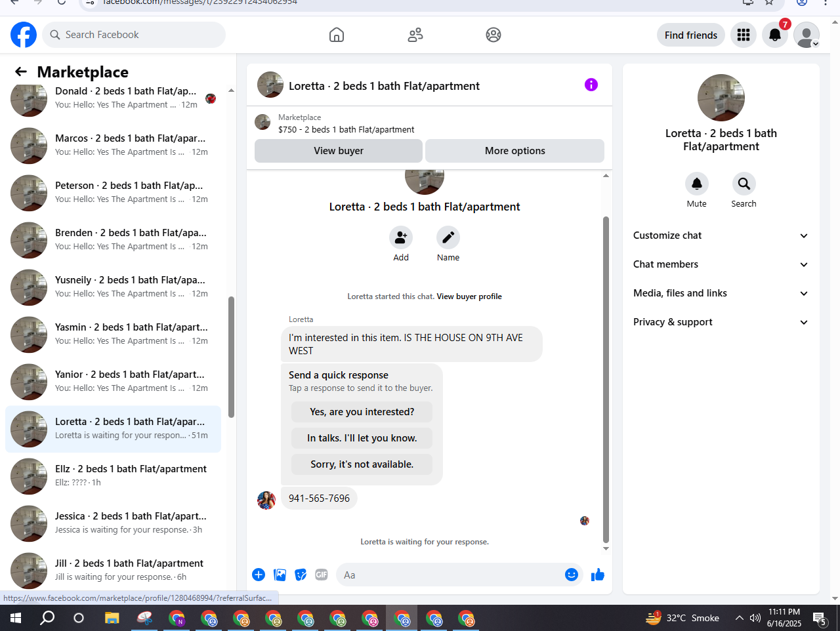The image size is (840, 631).
Task: Click the chat messages scrollbar
Action: click(x=606, y=379)
